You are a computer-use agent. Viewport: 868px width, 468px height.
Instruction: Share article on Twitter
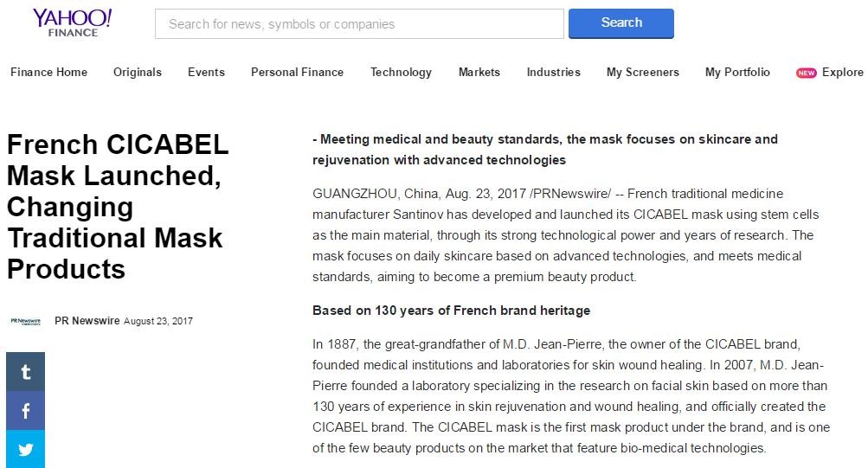pyautogui.click(x=25, y=449)
